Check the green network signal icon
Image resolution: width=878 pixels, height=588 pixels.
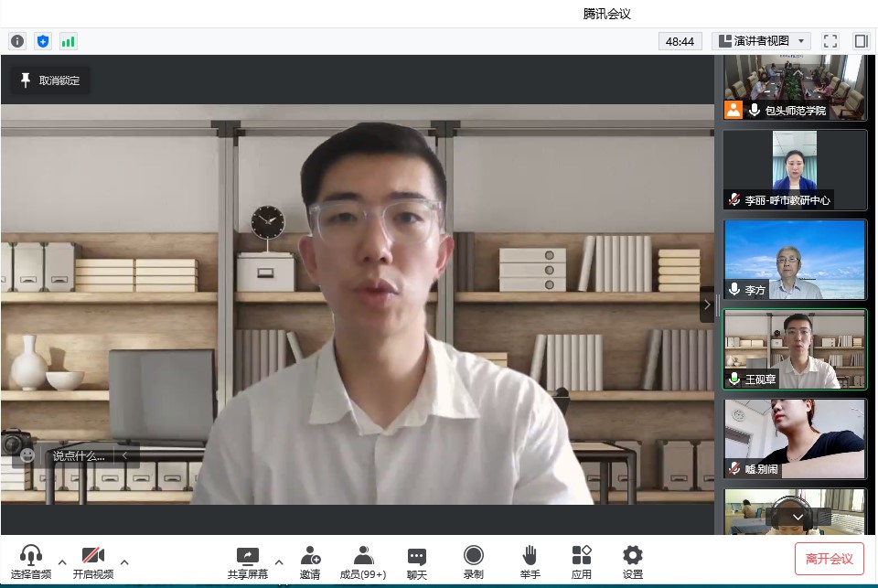point(68,41)
